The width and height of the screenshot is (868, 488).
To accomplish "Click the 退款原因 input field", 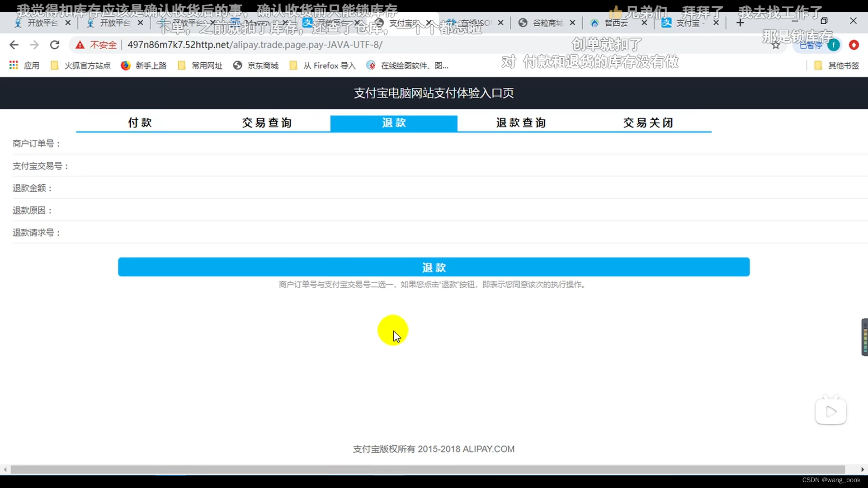I will pos(461,210).
